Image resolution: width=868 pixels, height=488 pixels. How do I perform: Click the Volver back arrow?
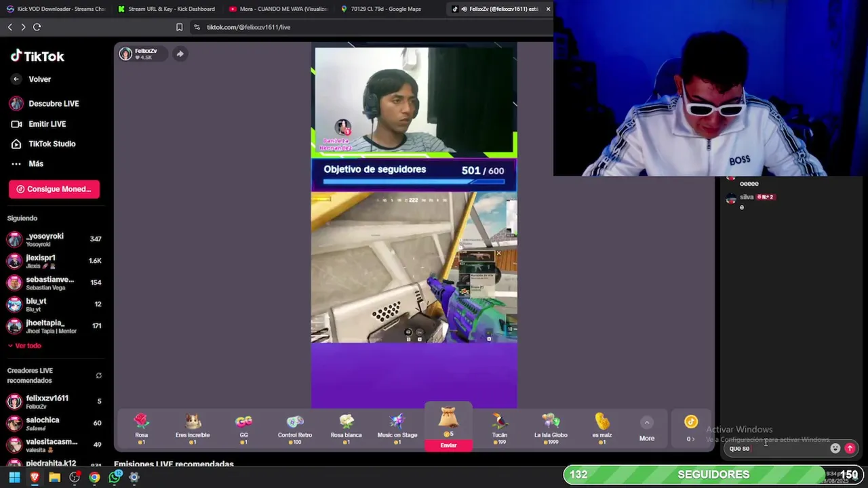[16, 79]
